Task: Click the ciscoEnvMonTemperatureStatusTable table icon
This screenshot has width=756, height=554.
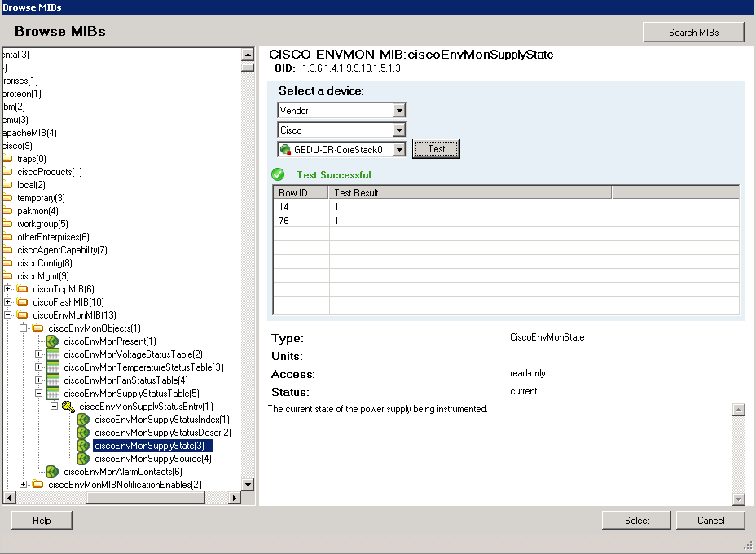Action: [53, 367]
